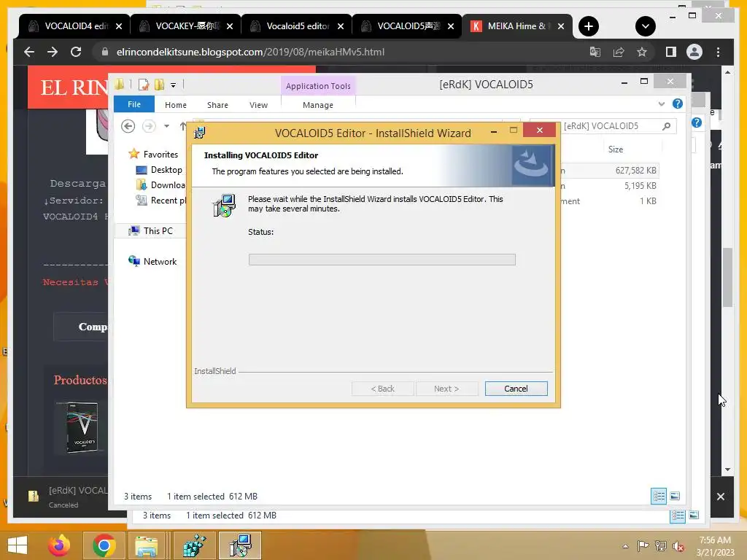Close Chrome downloads bar

(720, 497)
